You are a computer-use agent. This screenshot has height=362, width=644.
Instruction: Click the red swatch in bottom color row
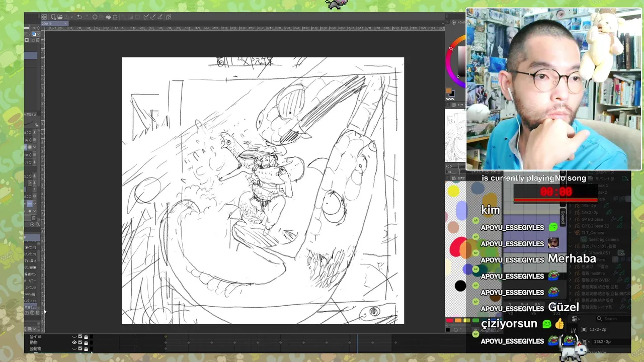pos(449,320)
